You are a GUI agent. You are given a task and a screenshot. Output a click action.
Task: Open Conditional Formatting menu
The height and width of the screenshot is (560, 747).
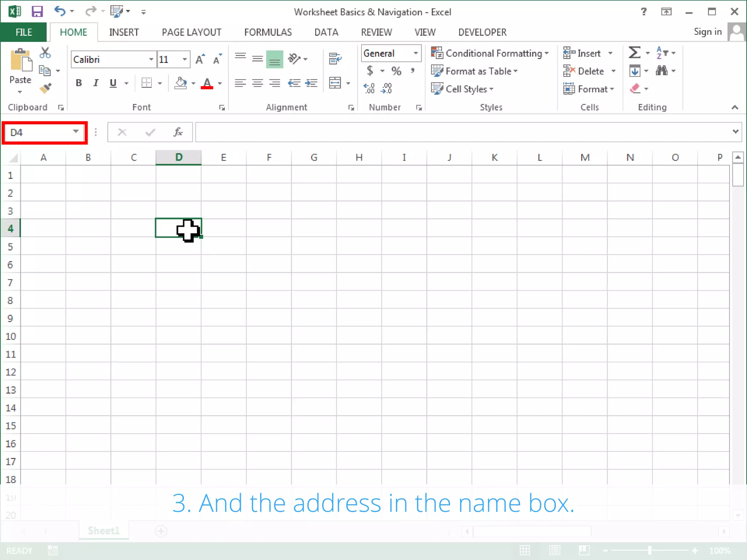pyautogui.click(x=489, y=53)
